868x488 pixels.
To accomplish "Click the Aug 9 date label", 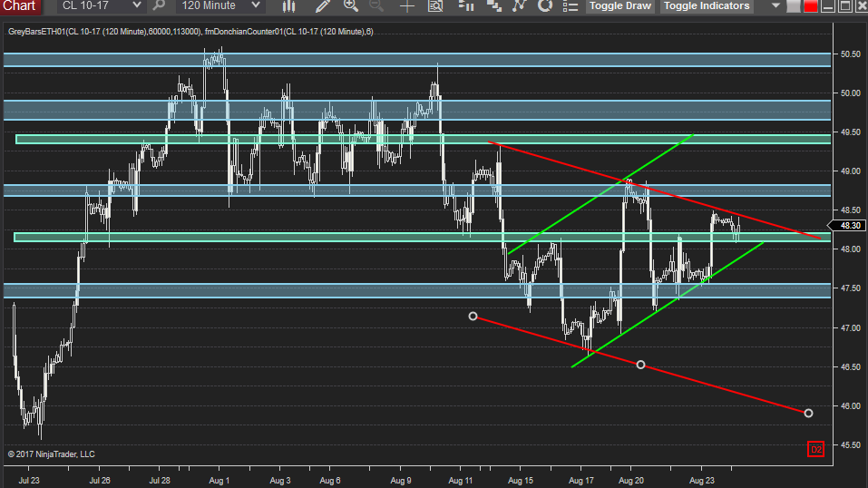I will tap(401, 480).
